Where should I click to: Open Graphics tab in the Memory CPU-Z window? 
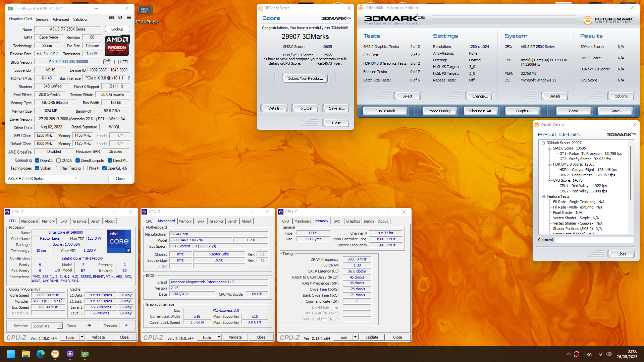(353, 221)
